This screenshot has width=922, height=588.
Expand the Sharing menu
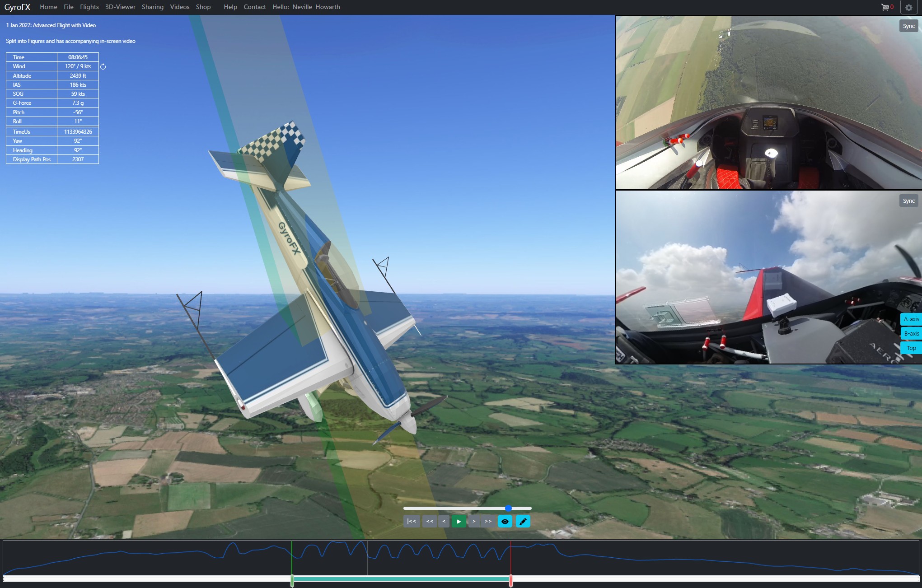click(x=153, y=7)
